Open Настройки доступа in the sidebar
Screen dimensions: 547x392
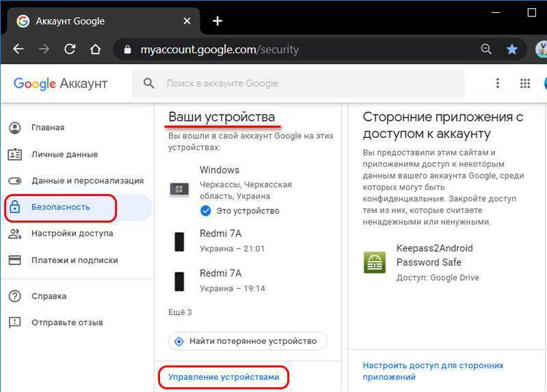(77, 234)
